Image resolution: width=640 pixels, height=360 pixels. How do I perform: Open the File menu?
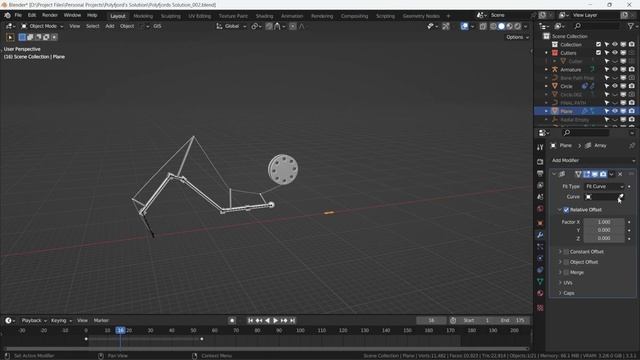click(18, 16)
